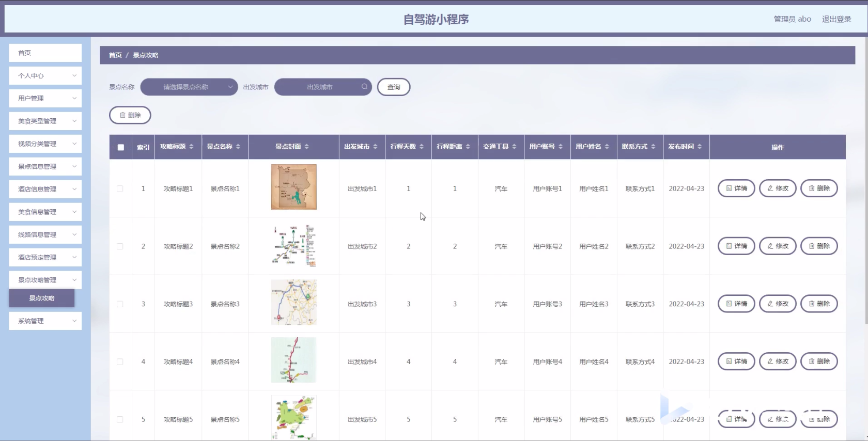Open cover thumbnail of 景点名称4
The image size is (868, 441).
coord(294,360)
